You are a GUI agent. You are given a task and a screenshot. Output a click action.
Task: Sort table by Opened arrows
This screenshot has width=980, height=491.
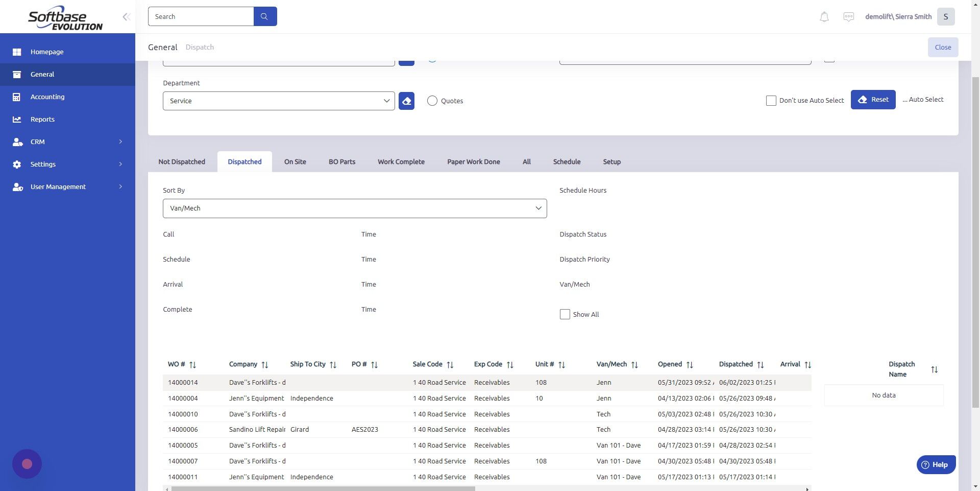tap(690, 365)
